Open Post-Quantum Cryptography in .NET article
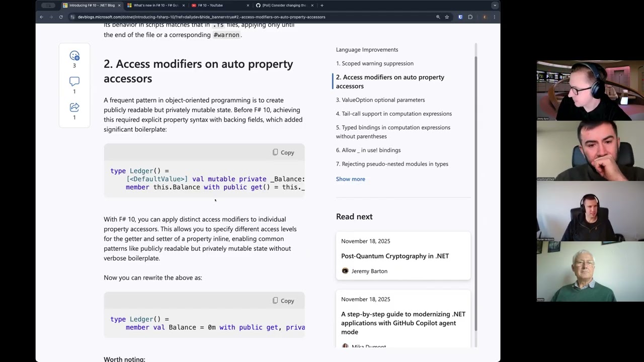 pyautogui.click(x=395, y=256)
